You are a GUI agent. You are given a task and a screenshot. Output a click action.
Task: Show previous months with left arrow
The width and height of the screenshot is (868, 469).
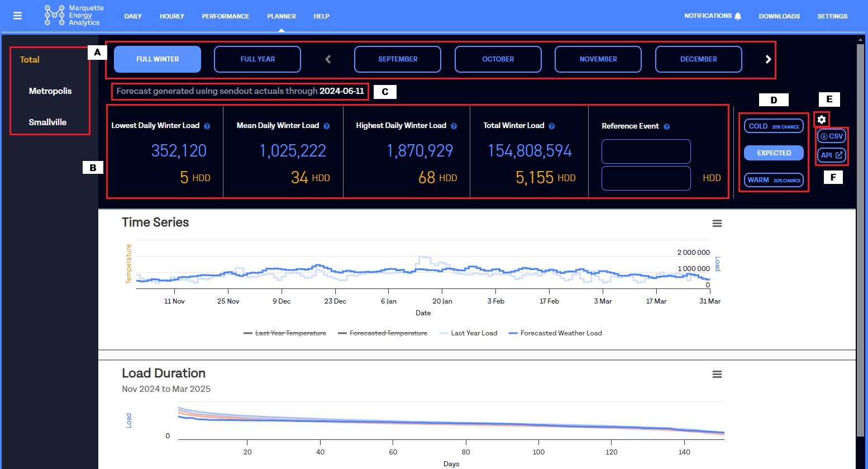pos(328,59)
